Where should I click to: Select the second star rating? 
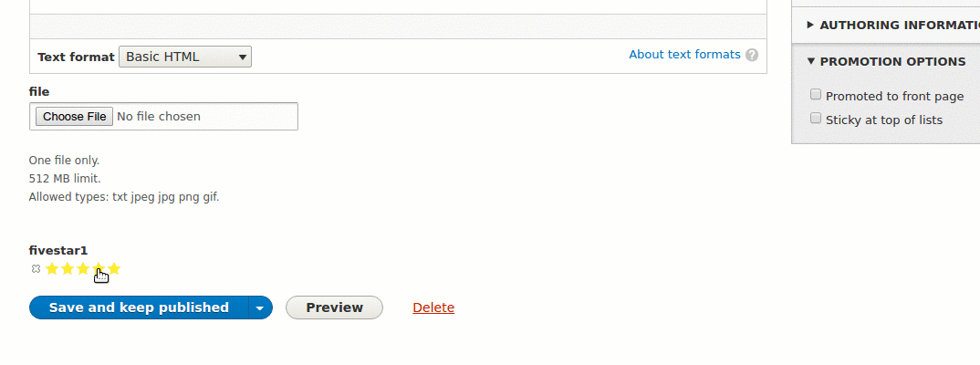pyautogui.click(x=68, y=269)
